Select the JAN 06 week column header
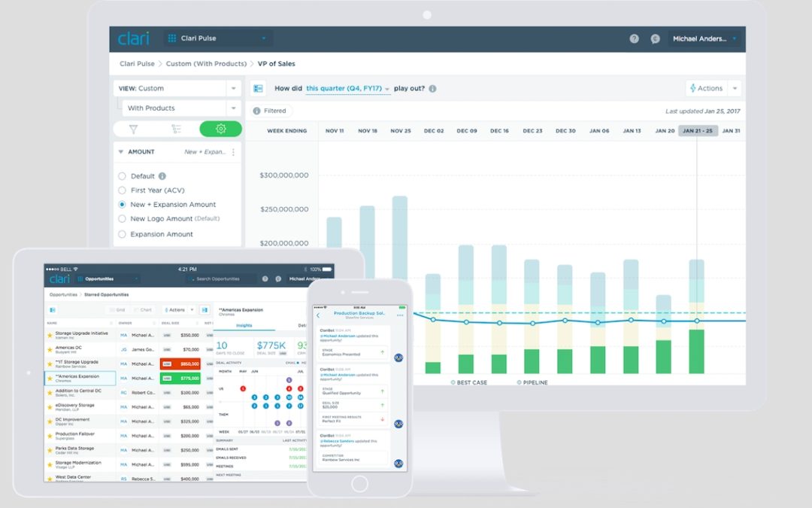Screen dimensions: 812x508 [599, 131]
